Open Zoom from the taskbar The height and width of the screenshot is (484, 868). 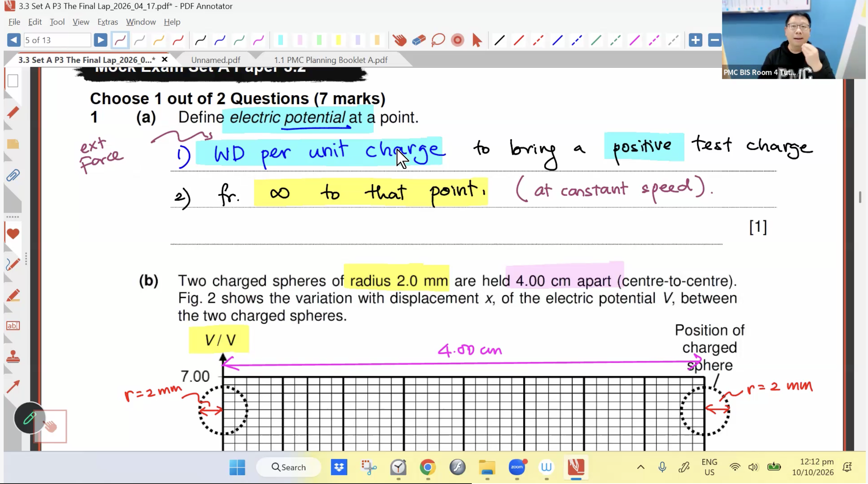point(517,467)
